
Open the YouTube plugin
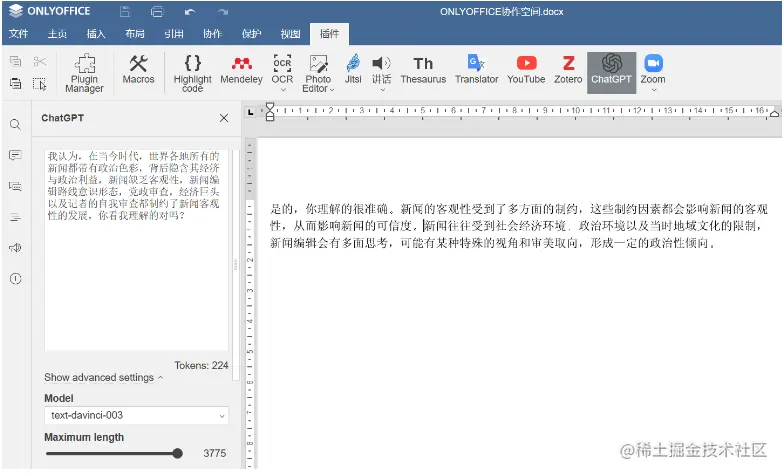tap(526, 69)
